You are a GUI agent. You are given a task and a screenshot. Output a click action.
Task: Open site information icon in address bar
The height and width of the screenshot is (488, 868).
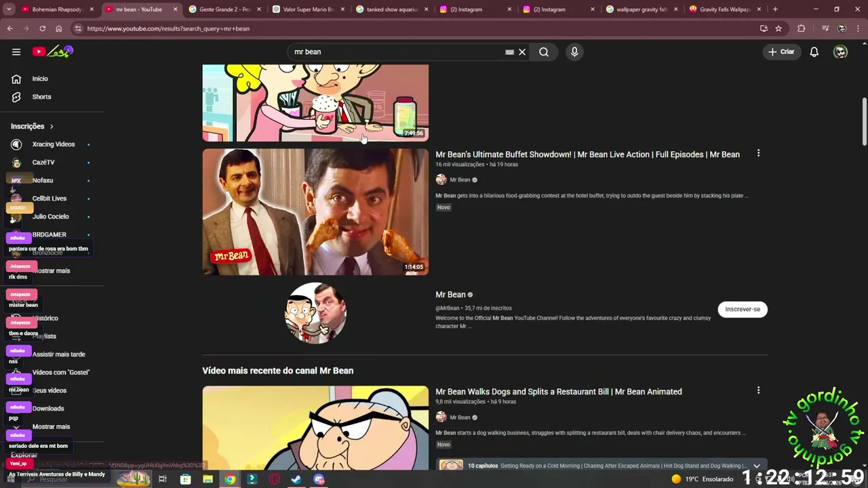(78, 28)
